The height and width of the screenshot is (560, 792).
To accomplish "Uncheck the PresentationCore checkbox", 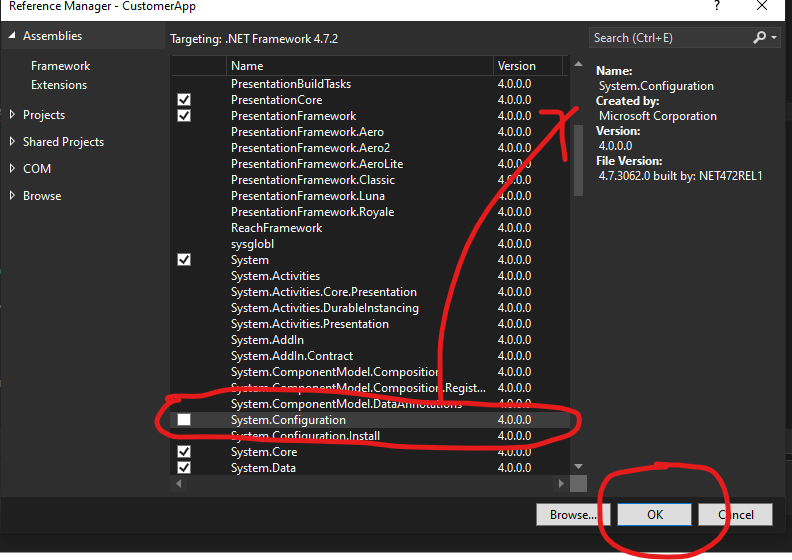I will 184,100.
